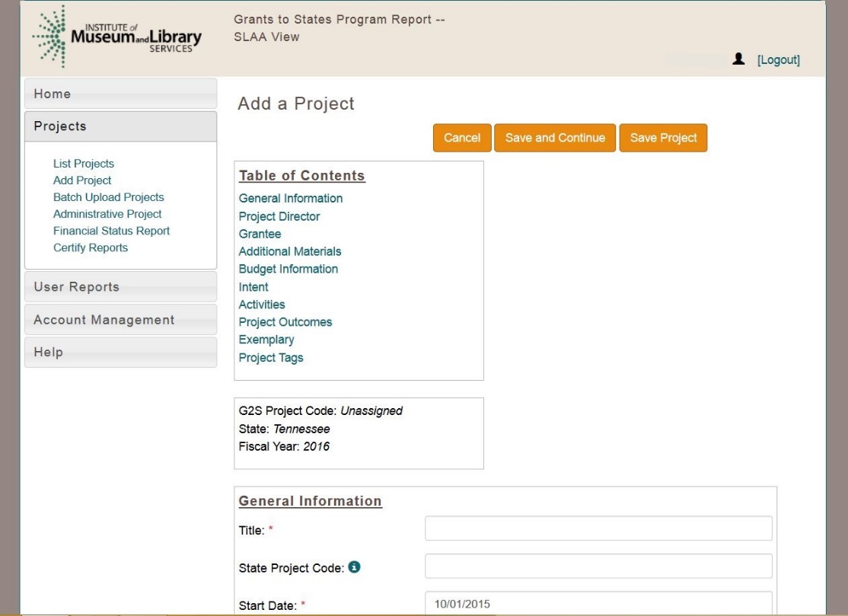Screen dimensions: 848x616
Task: Open the Home menu item
Action: point(120,94)
